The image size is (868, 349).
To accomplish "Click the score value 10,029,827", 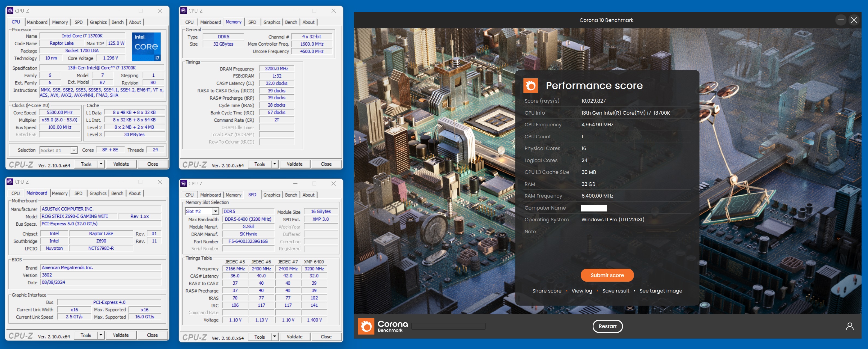I will [x=593, y=101].
